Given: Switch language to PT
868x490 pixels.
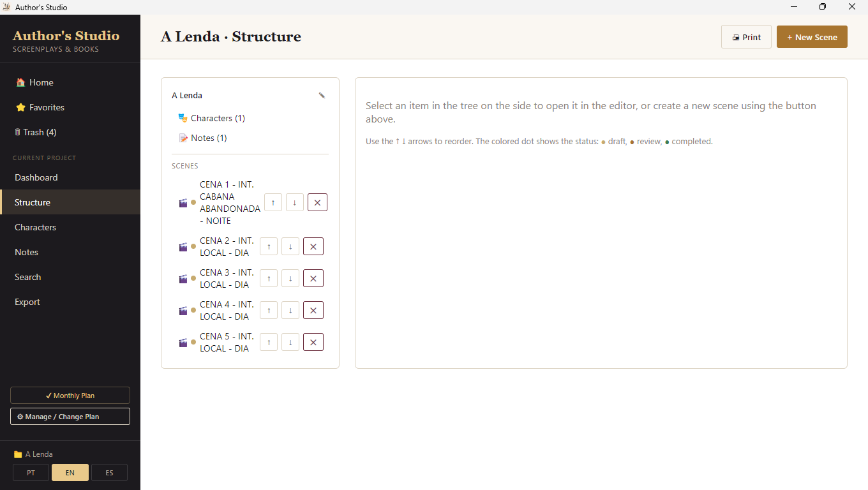Looking at the screenshot, I should pyautogui.click(x=31, y=473).
